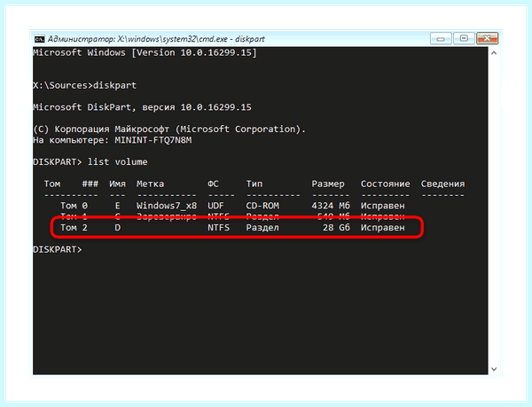Click the 'Том 0' row label
Image resolution: width=532 pixels, height=407 pixels.
74,206
